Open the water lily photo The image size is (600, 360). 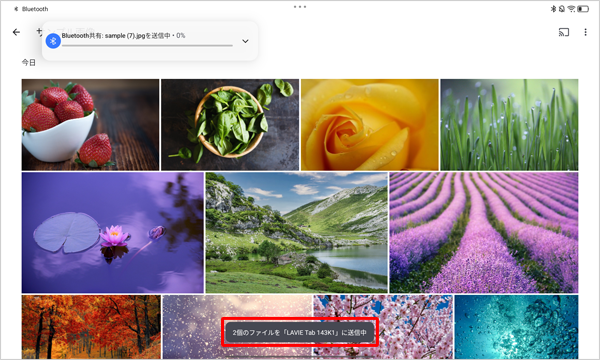tap(112, 233)
